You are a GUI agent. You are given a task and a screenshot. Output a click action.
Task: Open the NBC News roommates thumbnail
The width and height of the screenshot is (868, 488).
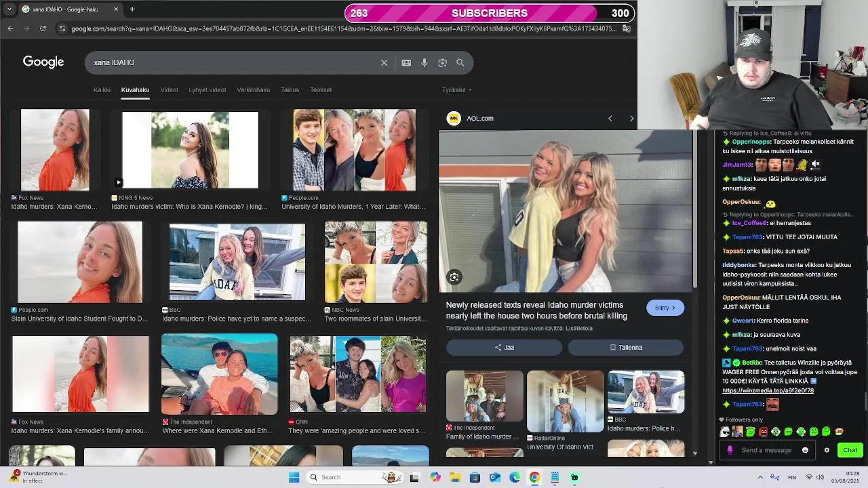(x=376, y=262)
